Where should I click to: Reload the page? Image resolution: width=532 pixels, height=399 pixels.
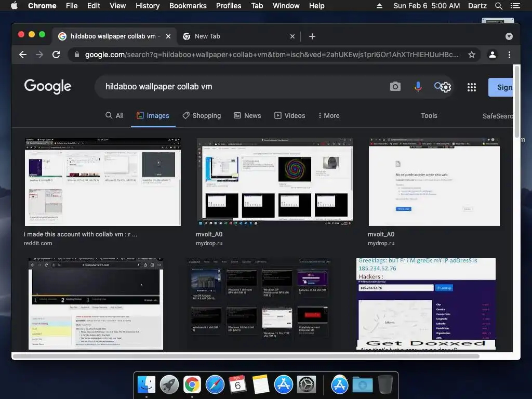coord(56,55)
